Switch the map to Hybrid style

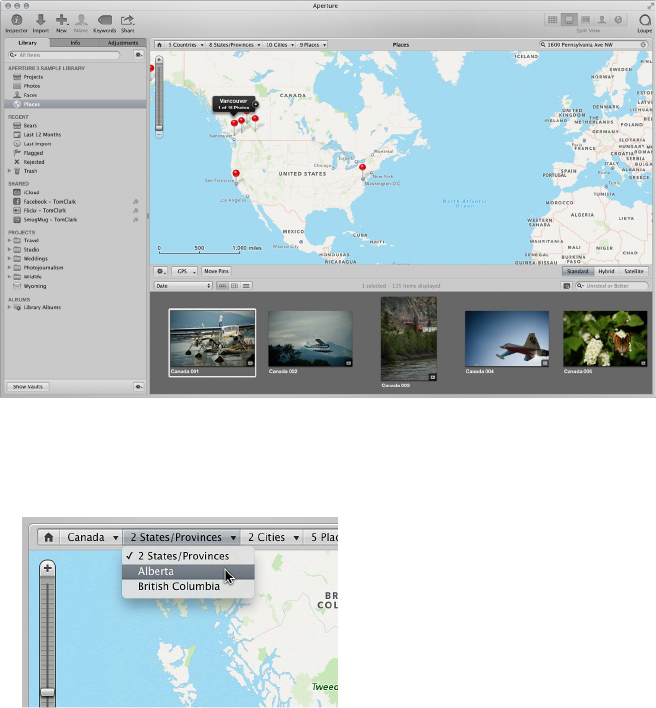[x=606, y=271]
